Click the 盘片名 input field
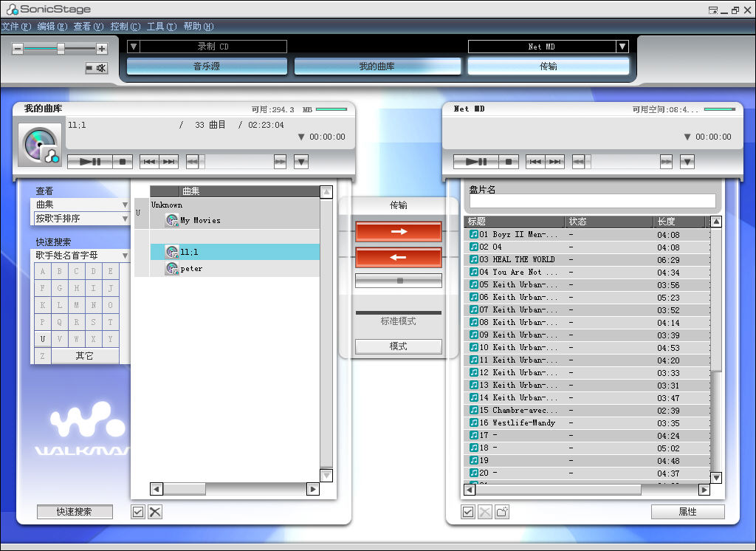 click(x=592, y=201)
